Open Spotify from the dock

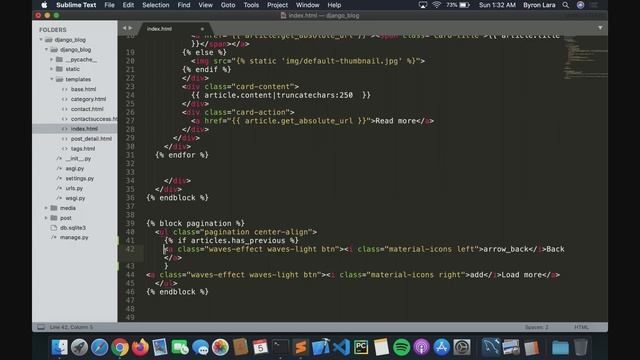402,347
